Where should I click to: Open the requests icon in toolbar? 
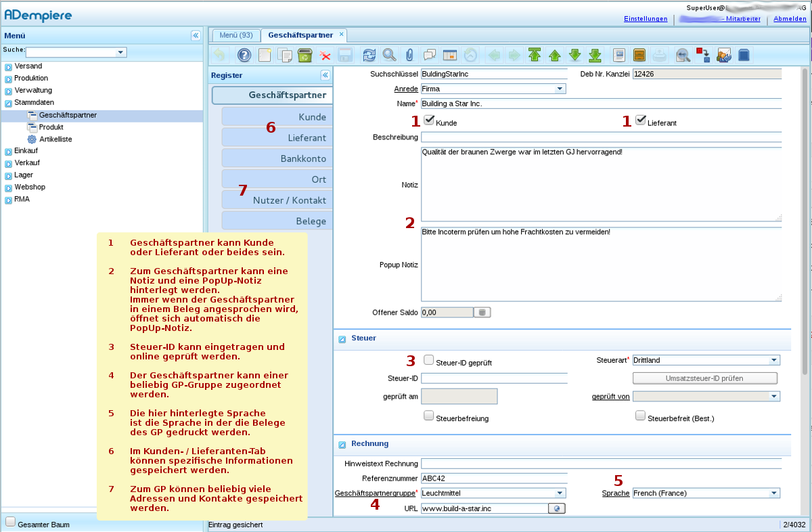tap(723, 56)
